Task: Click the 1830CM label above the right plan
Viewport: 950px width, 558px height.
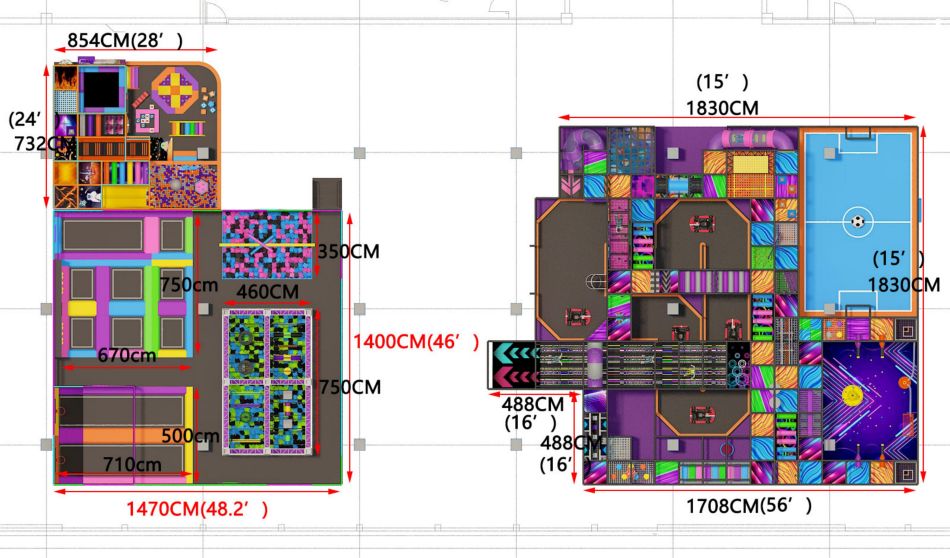Action: pos(722,108)
